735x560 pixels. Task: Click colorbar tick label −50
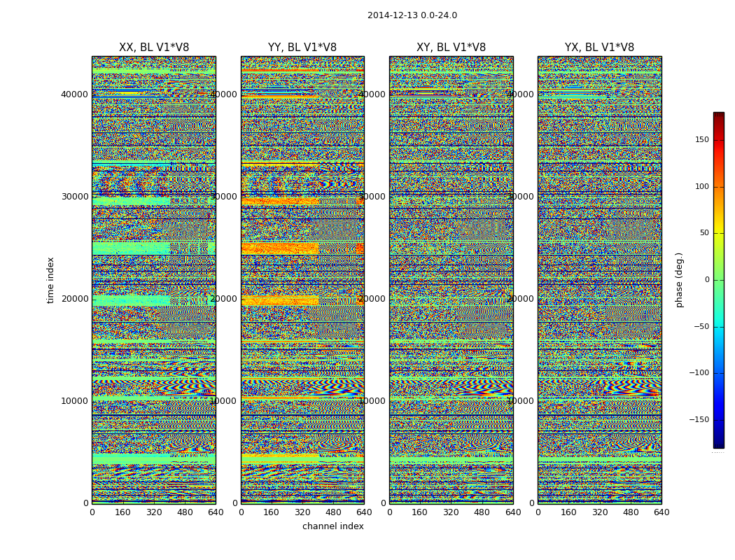tap(701, 327)
